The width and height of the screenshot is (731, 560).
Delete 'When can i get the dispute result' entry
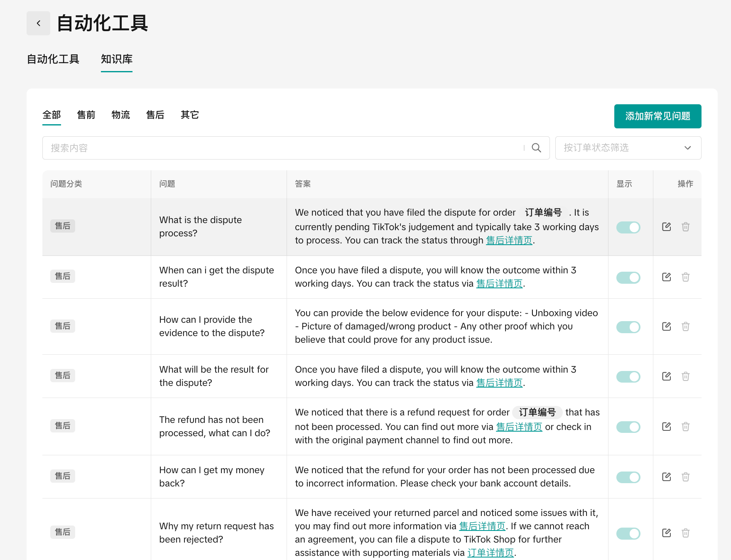(x=685, y=277)
